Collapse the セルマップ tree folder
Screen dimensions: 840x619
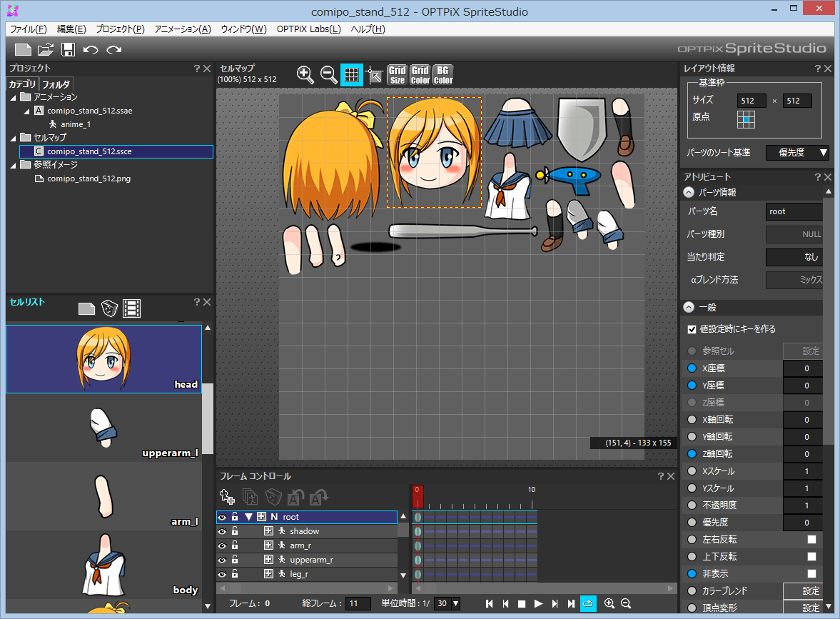click(14, 139)
